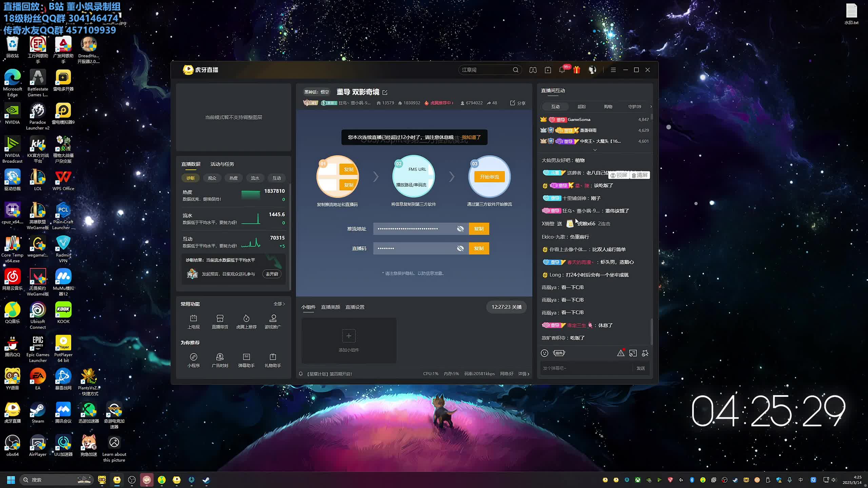Click the arrow between step 02 and 03

click(x=452, y=177)
